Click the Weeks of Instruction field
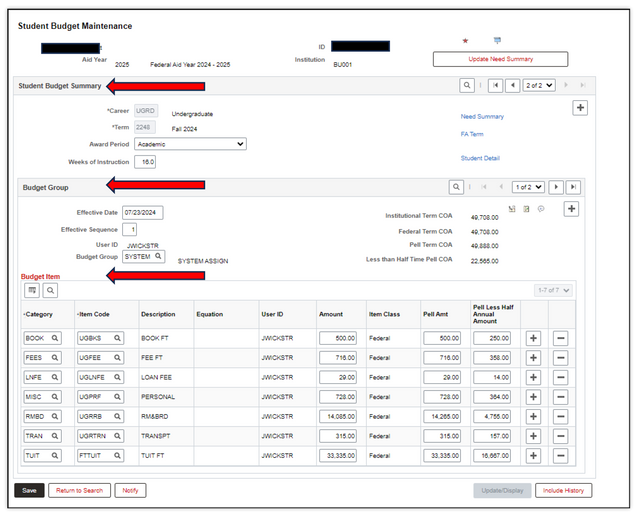The image size is (636, 515). 145,162
